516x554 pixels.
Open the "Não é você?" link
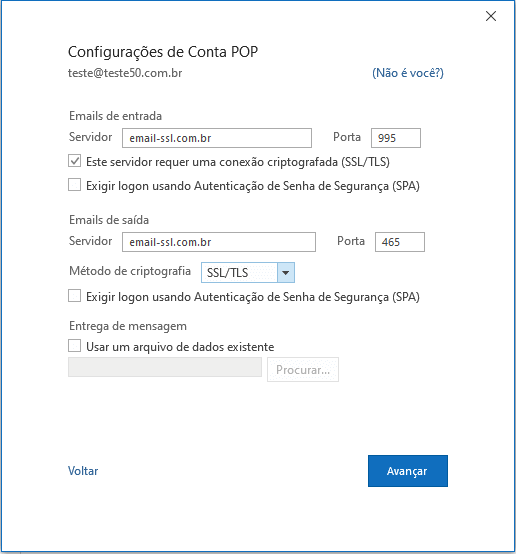[x=408, y=73]
